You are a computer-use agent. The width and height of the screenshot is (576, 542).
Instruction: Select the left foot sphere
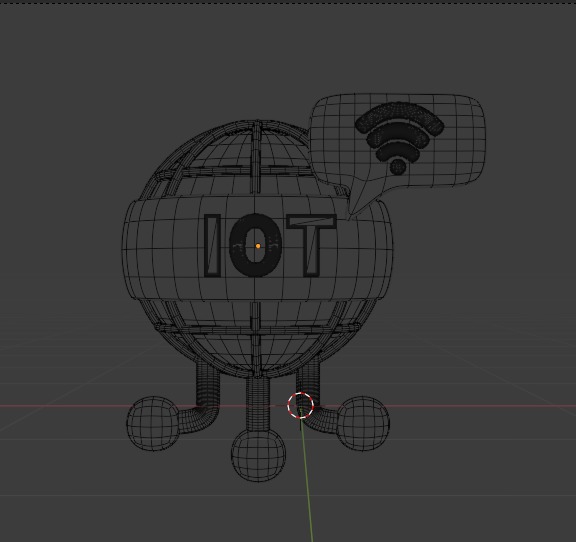tap(153, 423)
